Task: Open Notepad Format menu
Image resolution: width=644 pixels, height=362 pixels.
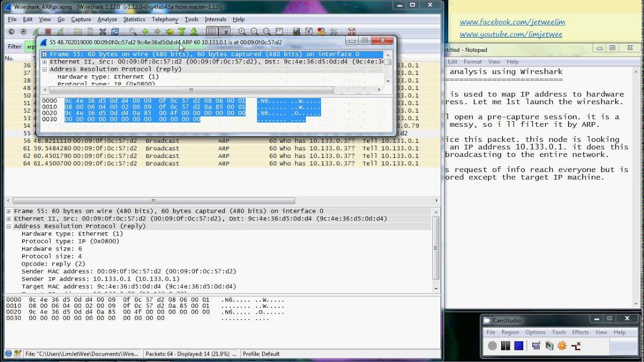Action: point(473,61)
